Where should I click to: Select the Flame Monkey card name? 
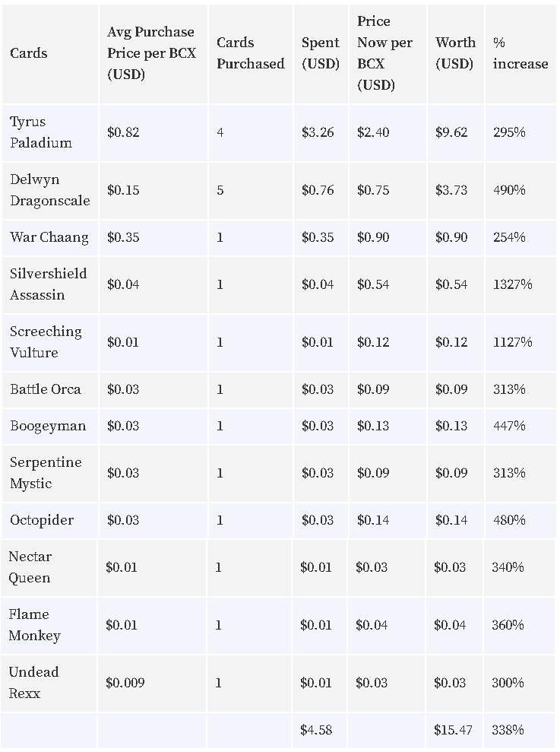pyautogui.click(x=34, y=625)
